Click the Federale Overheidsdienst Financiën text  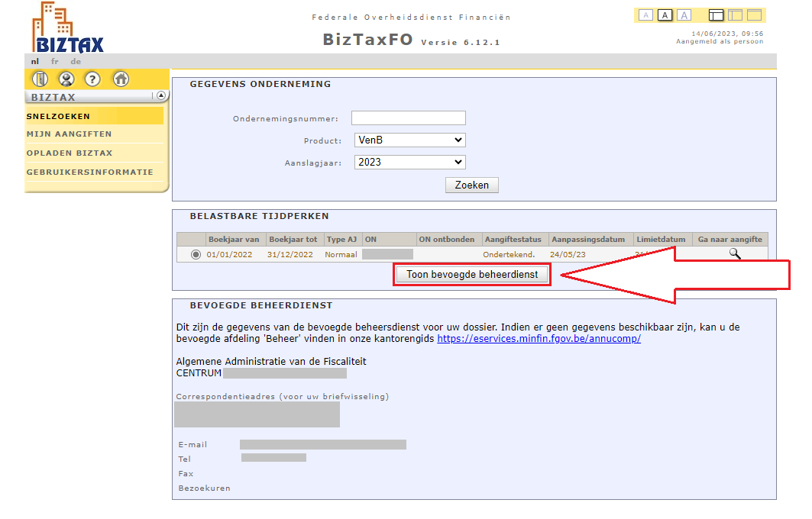(411, 17)
